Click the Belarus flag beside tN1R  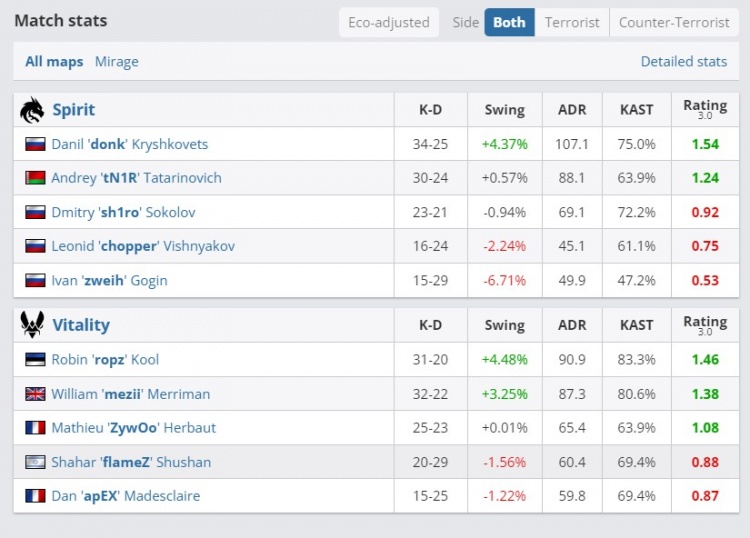[x=36, y=178]
